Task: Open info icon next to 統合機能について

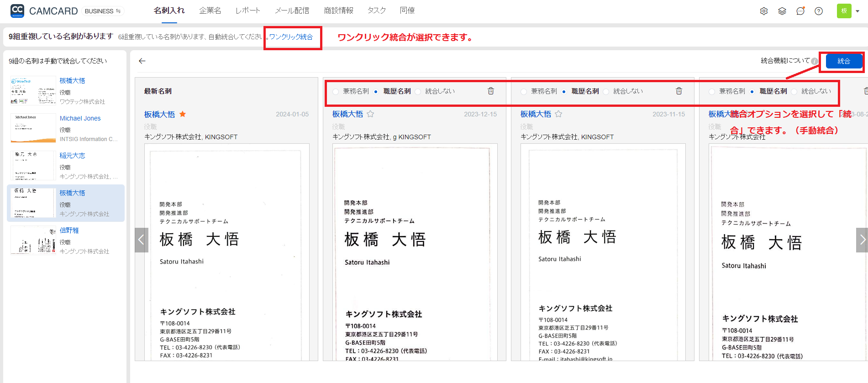Action: click(814, 61)
